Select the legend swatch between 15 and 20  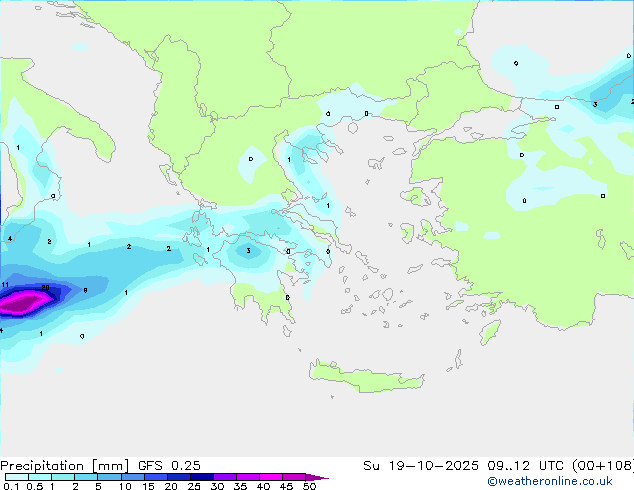pos(155,477)
